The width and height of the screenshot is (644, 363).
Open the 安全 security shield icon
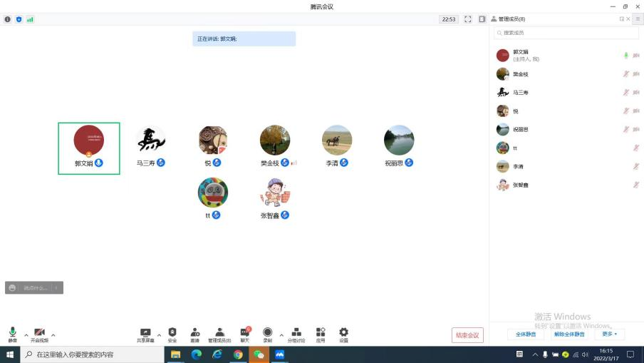point(172,333)
